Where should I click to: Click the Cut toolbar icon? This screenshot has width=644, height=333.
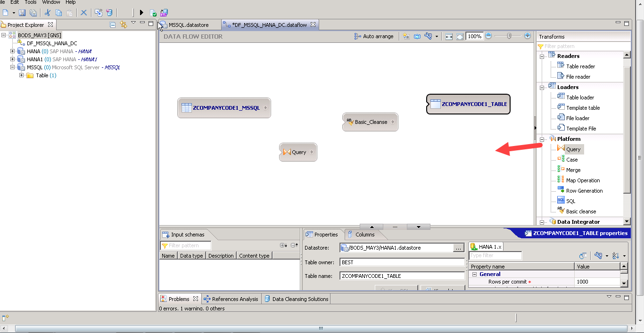tap(47, 12)
